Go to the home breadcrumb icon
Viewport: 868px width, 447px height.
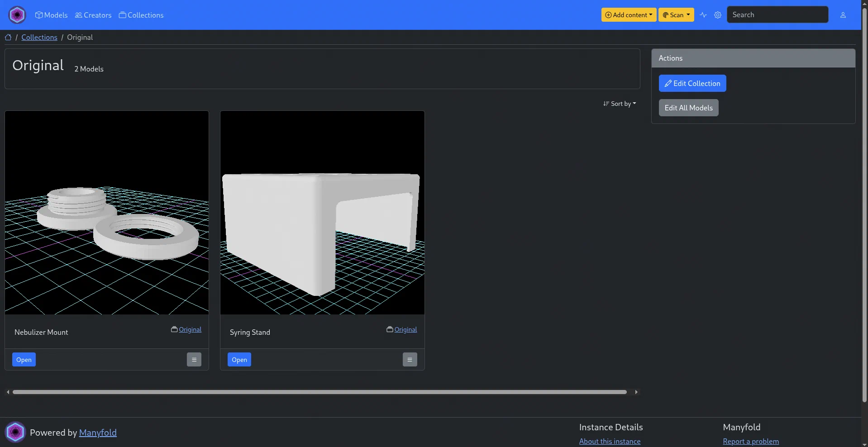8,38
